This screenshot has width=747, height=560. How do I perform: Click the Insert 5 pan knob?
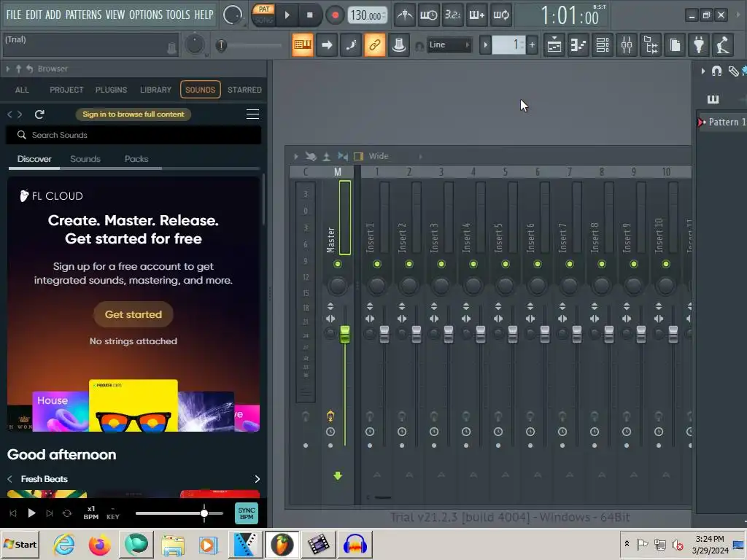point(505,286)
